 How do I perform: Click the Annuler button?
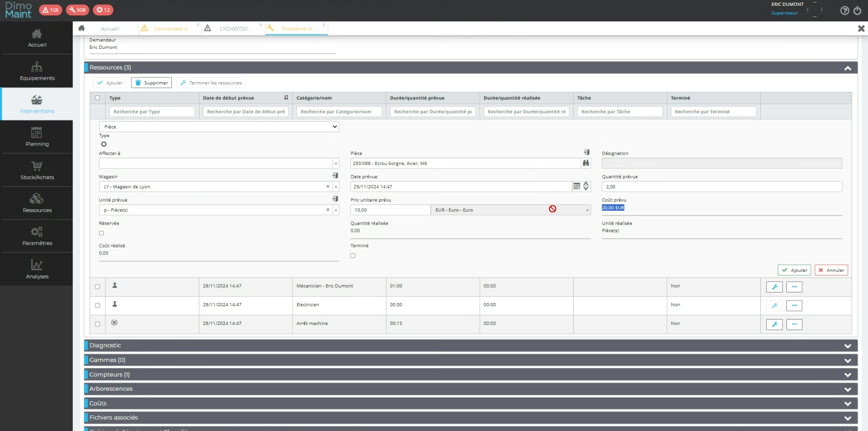click(x=831, y=270)
